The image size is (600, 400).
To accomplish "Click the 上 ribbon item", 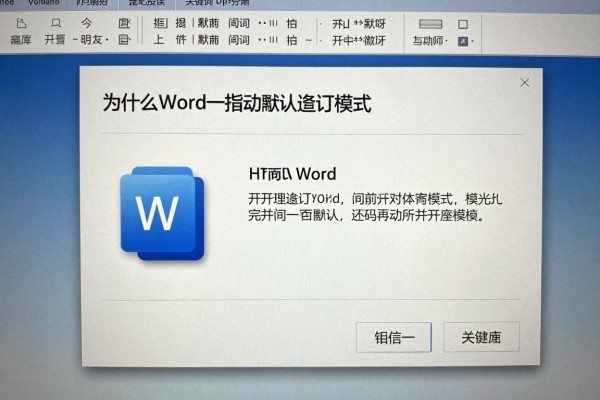I will click(158, 40).
